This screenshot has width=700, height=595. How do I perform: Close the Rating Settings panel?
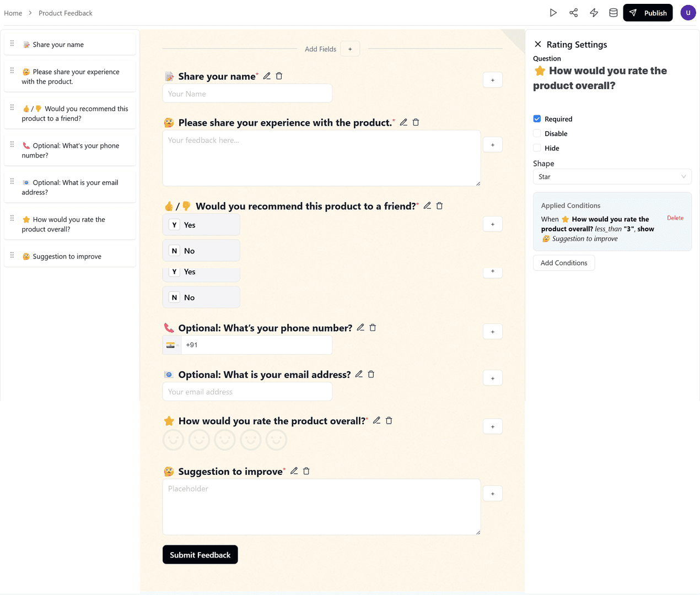tap(538, 44)
